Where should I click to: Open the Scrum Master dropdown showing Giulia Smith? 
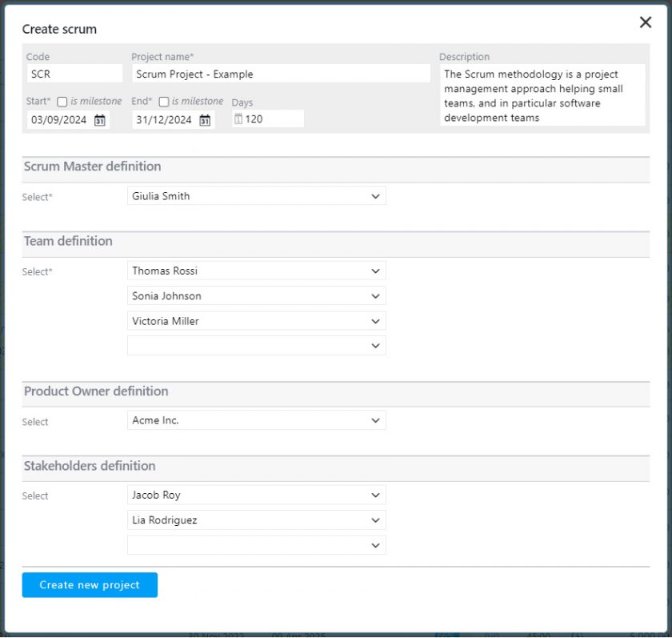[374, 195]
